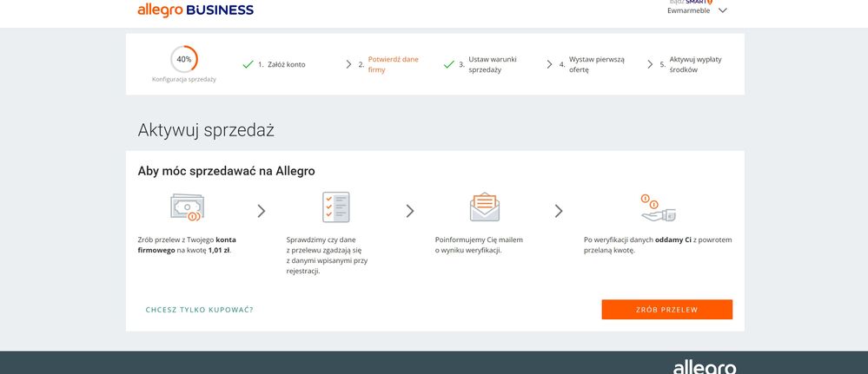868x374 pixels.
Task: Click the Aktywuj sprzedaż heading
Action: click(x=206, y=130)
